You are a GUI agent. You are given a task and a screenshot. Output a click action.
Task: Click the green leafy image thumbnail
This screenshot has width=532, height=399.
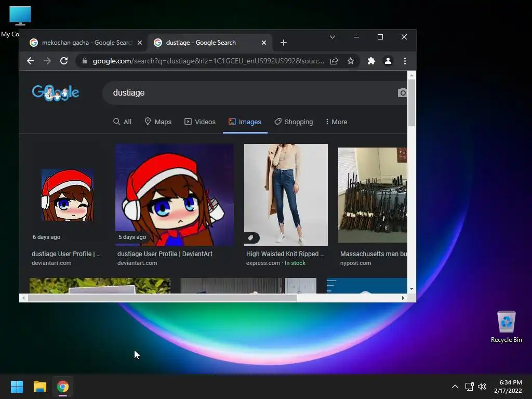(x=100, y=286)
